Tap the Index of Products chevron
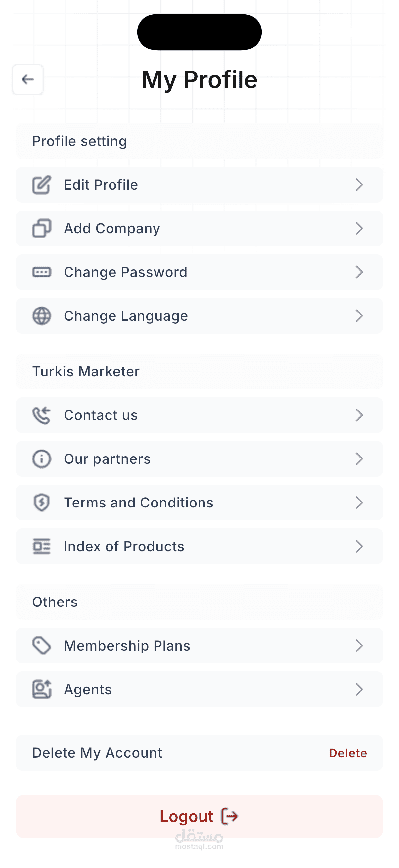 (359, 546)
